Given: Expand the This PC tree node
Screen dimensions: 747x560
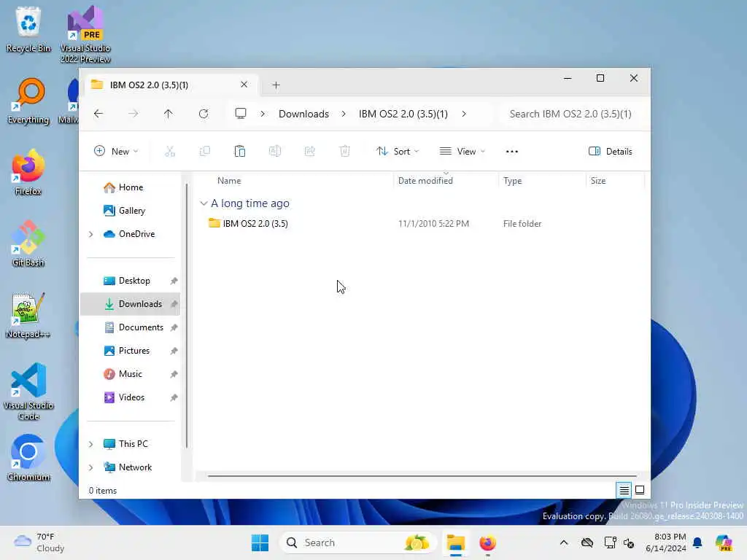Looking at the screenshot, I should click(90, 444).
